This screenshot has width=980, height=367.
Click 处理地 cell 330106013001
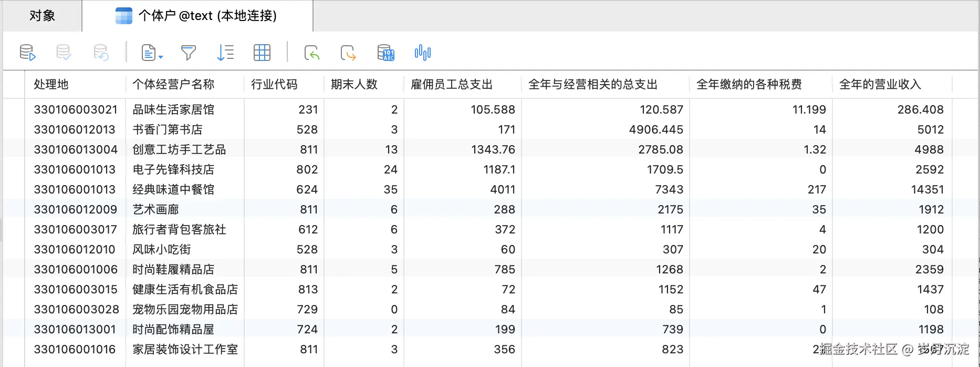click(x=75, y=329)
